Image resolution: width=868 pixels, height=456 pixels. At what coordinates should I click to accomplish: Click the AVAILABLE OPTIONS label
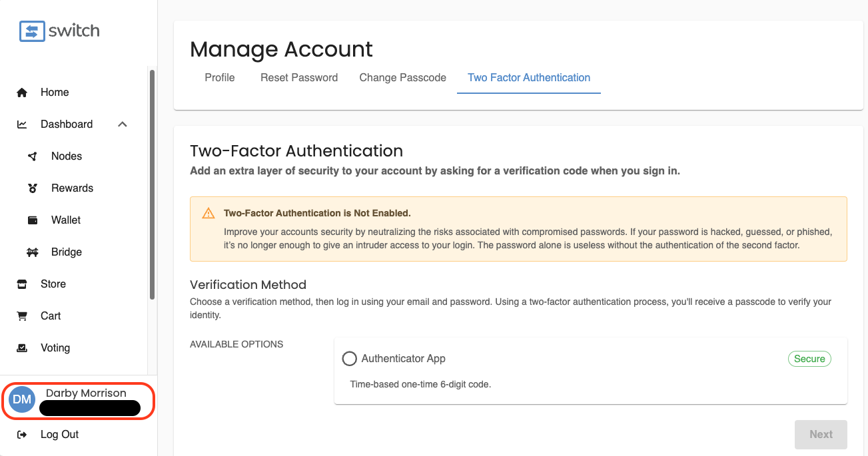236,345
